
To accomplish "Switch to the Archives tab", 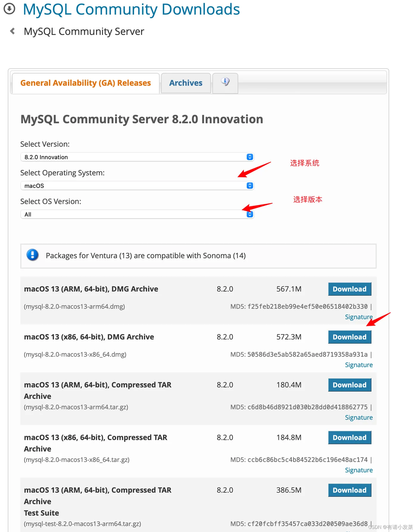I will pyautogui.click(x=186, y=83).
